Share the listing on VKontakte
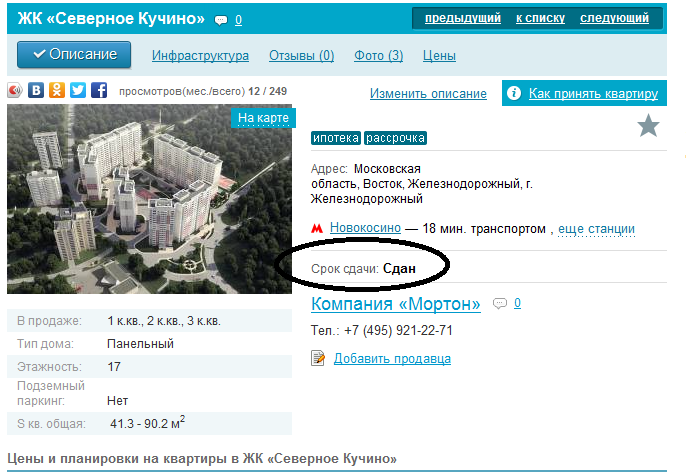 click(36, 91)
